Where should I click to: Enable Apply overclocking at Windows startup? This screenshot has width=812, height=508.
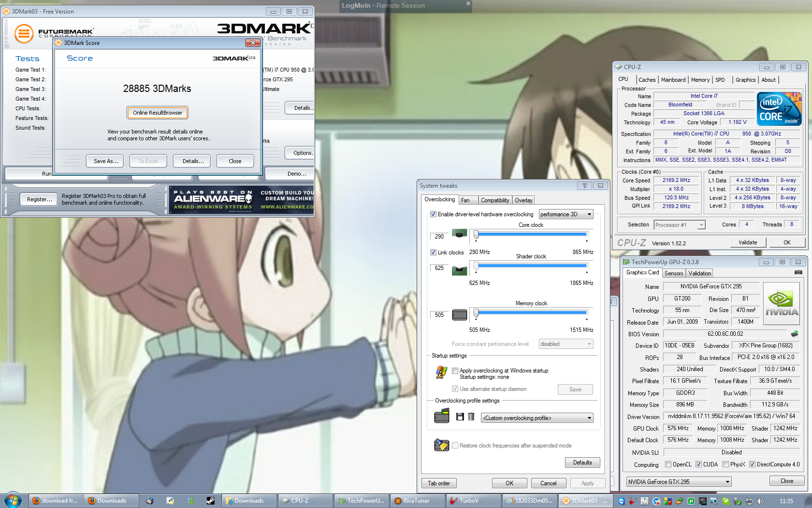[x=455, y=371]
